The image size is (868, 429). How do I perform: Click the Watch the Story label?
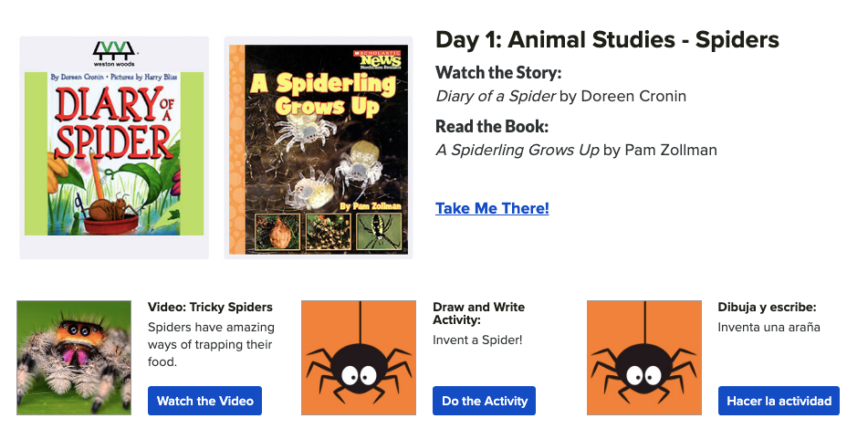tap(498, 73)
